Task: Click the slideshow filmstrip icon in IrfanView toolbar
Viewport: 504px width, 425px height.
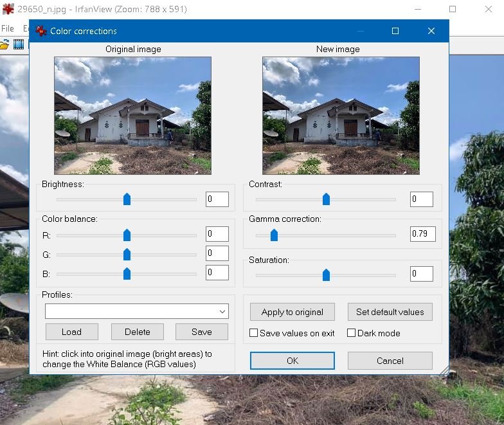Action: (19, 44)
